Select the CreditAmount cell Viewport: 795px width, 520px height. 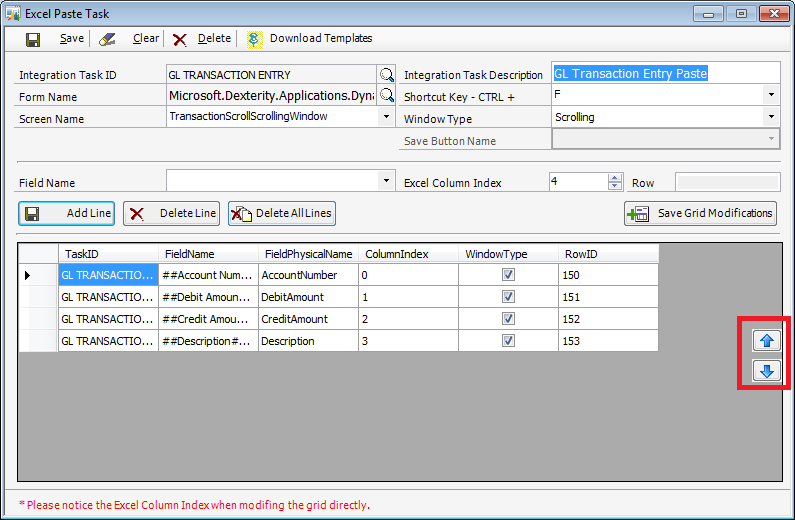[x=308, y=319]
